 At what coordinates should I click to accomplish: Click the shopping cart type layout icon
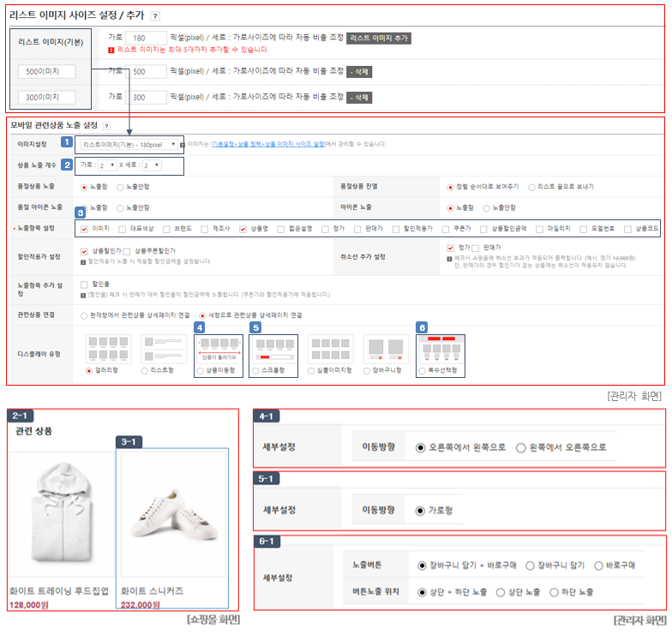(x=386, y=348)
